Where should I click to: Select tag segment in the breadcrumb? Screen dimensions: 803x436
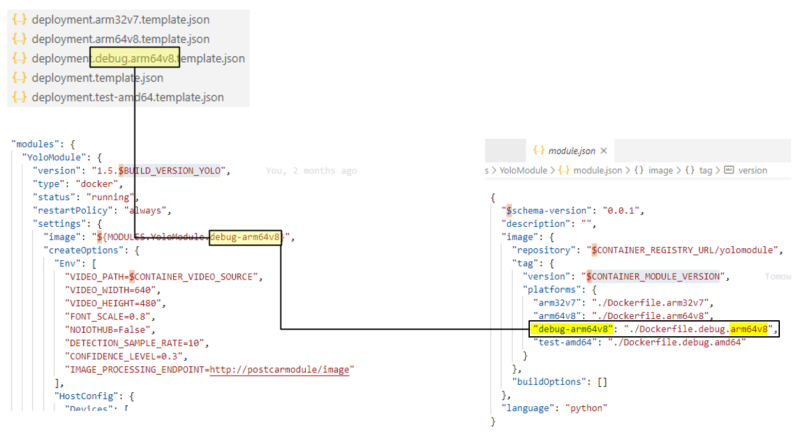point(706,171)
